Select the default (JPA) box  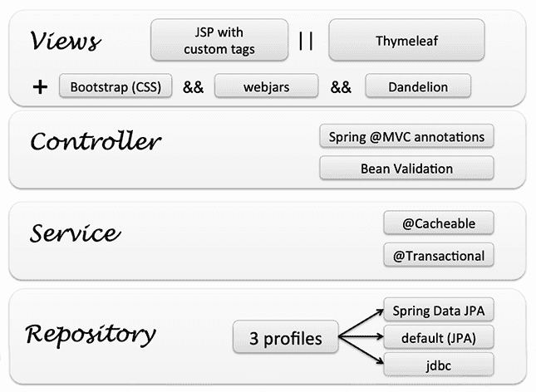[439, 337]
